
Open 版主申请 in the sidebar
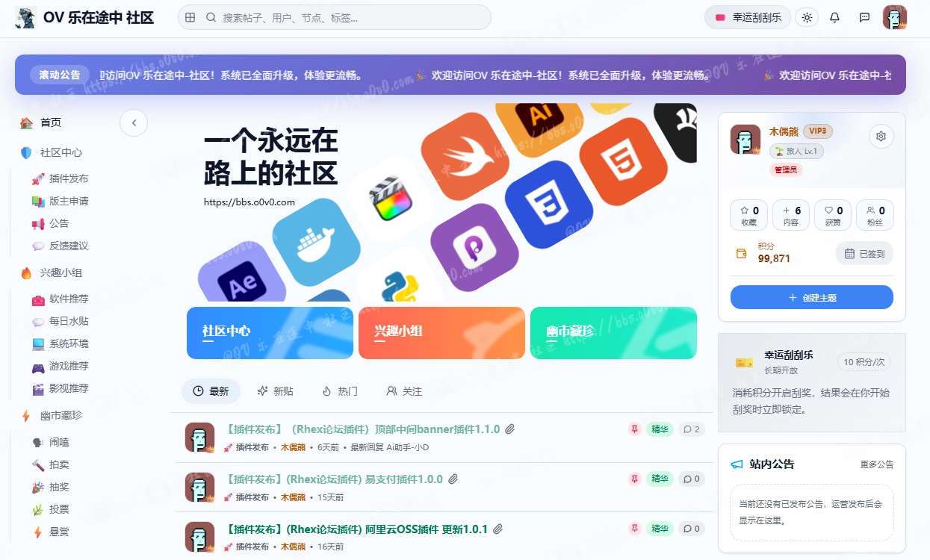click(x=61, y=201)
